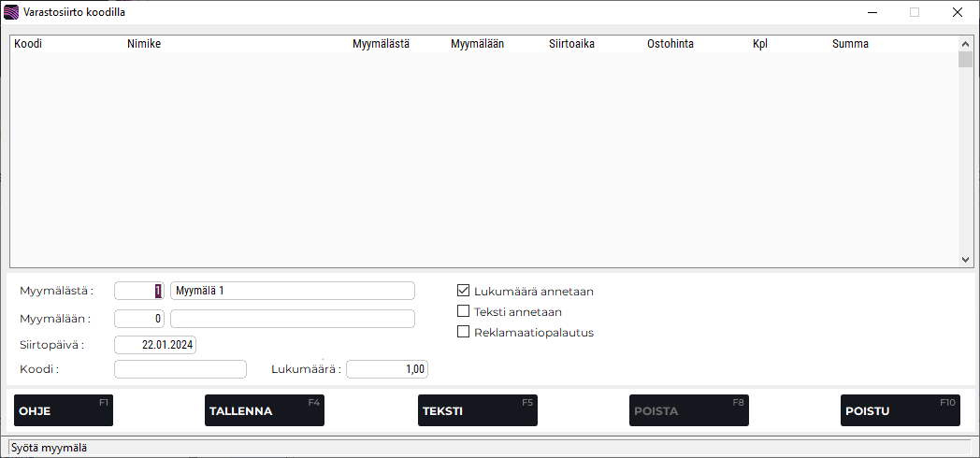Click the Koodi column header

click(x=28, y=44)
